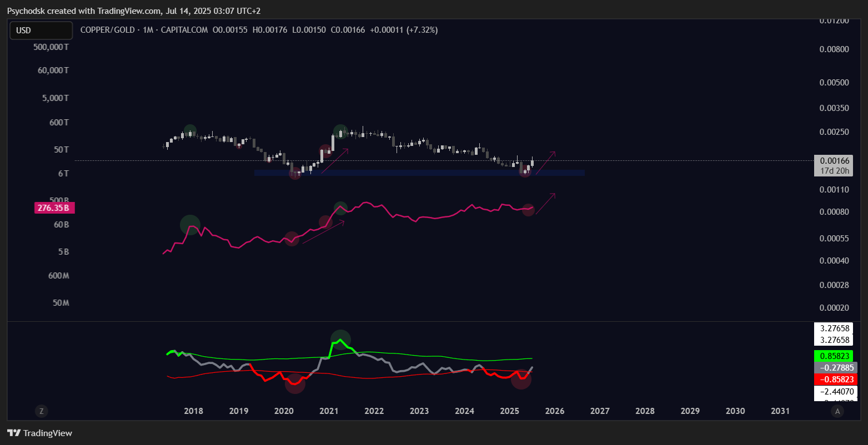This screenshot has width=868, height=445.
Task: Open the TradingView logo link
Action: coord(39,433)
